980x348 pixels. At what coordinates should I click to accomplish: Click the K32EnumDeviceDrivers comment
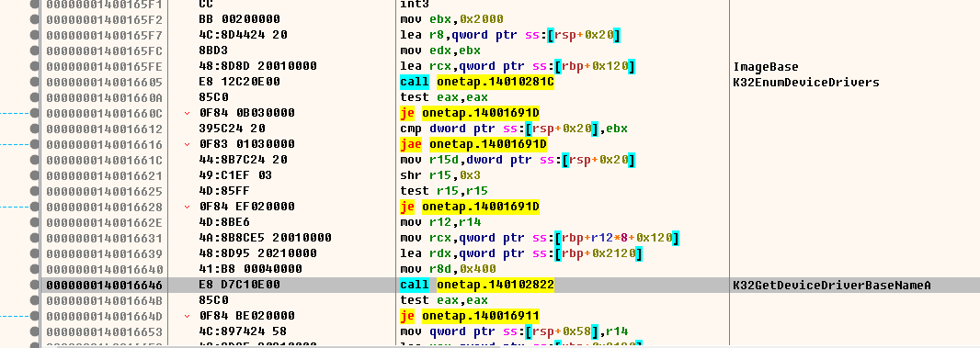[x=806, y=82]
